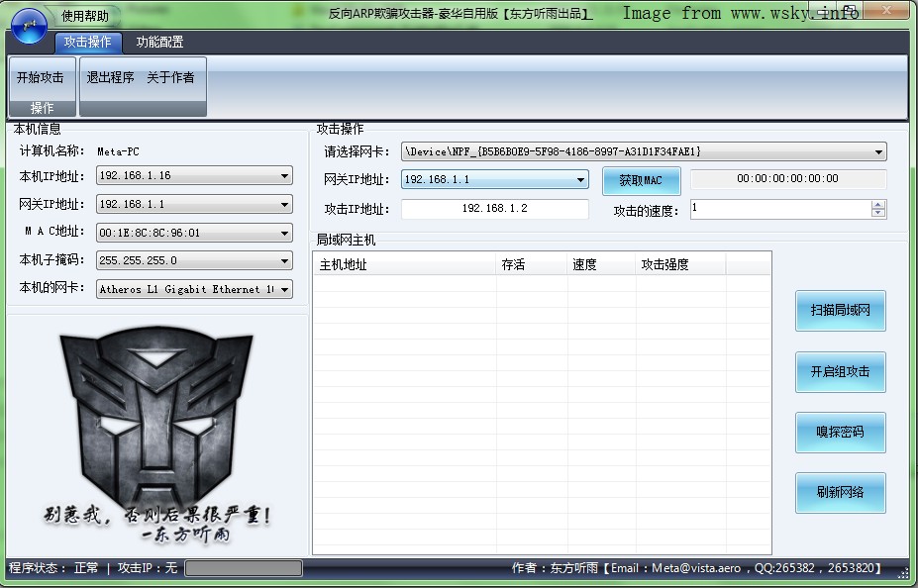The width and height of the screenshot is (918, 588).
Task: Sort by 主机地址 column header
Action: click(405, 264)
